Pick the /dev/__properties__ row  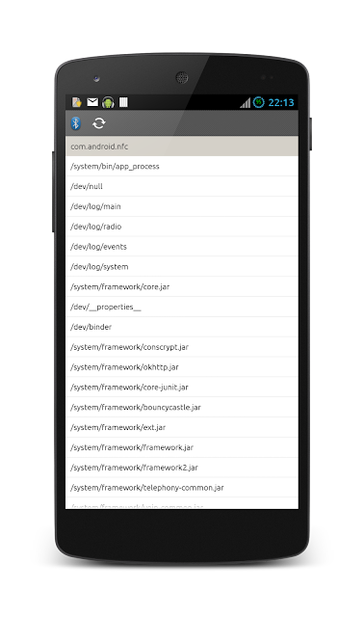[182, 307]
